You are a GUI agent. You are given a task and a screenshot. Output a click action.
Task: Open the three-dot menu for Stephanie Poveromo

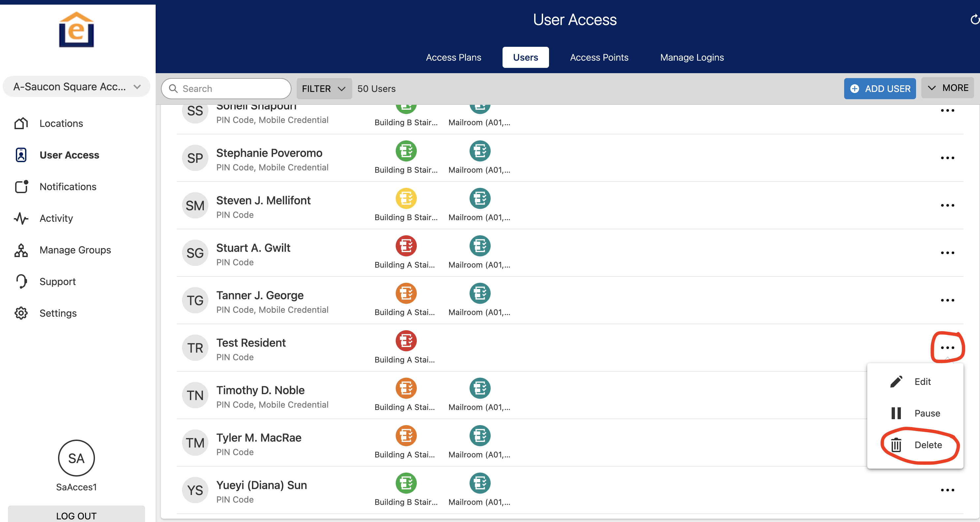coord(947,158)
